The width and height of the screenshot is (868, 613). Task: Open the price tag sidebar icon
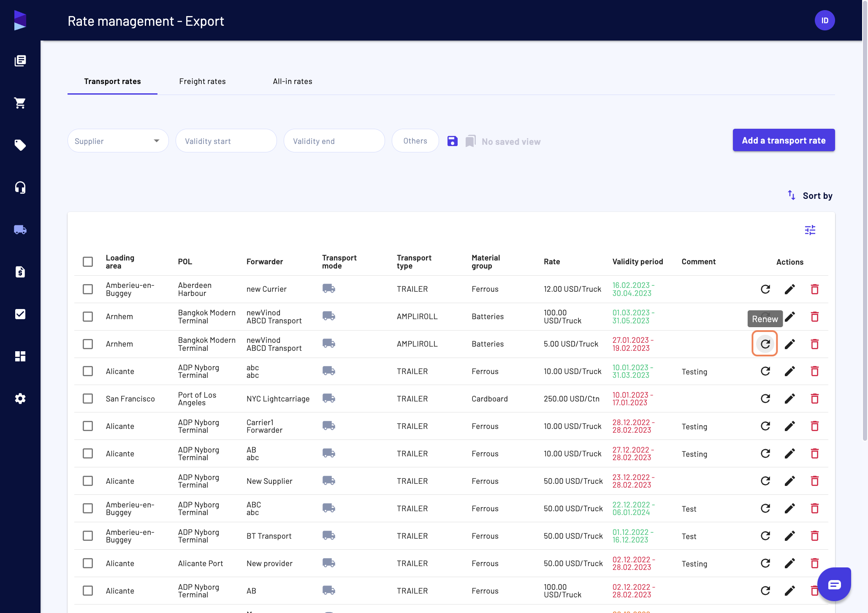[20, 145]
